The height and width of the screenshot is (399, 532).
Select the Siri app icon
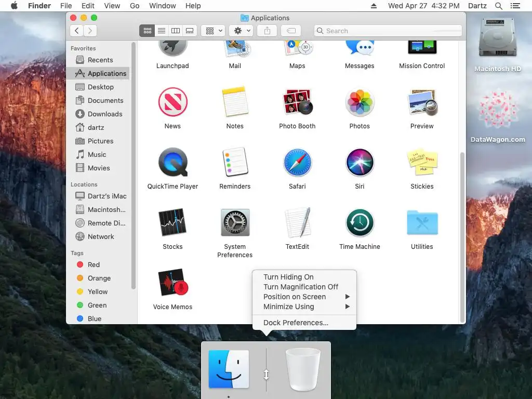click(360, 162)
